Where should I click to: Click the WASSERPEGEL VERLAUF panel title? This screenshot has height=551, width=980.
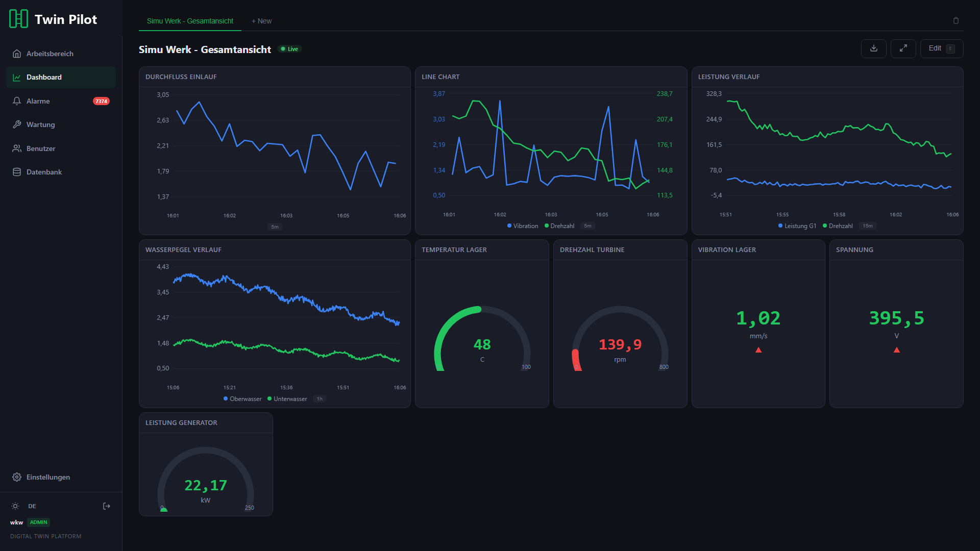(183, 250)
